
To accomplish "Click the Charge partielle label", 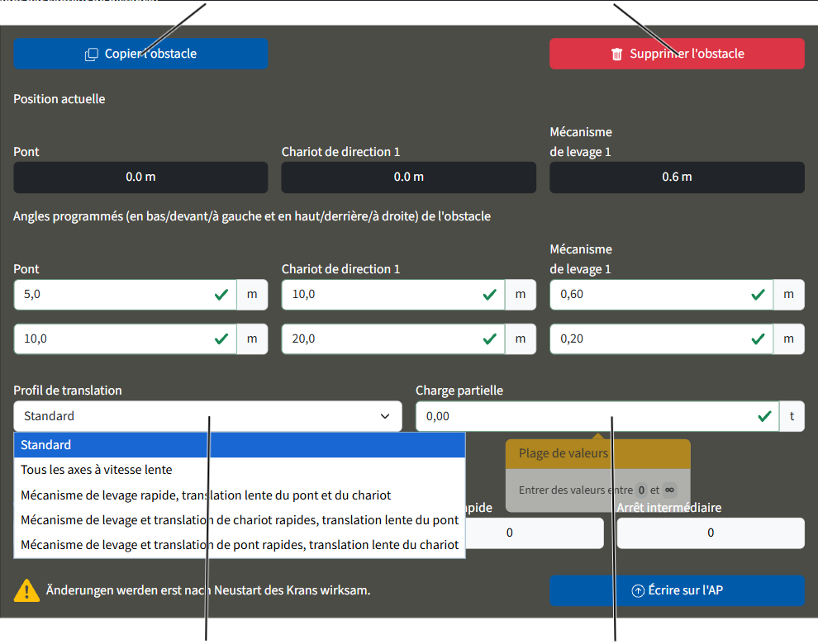I will (459, 391).
